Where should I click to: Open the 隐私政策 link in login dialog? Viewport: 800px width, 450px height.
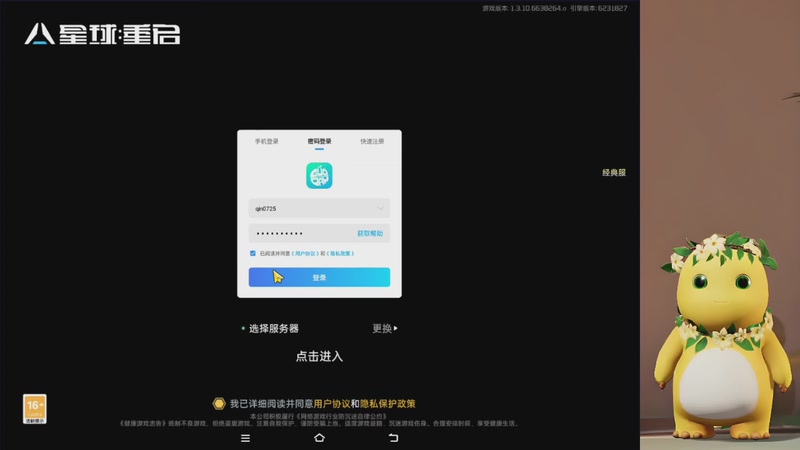coord(341,253)
